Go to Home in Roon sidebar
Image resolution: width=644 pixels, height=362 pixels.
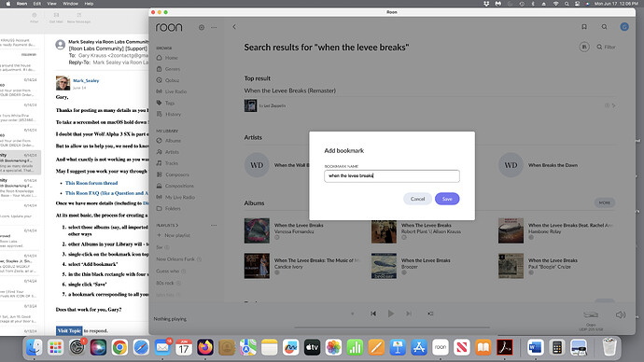click(x=167, y=58)
